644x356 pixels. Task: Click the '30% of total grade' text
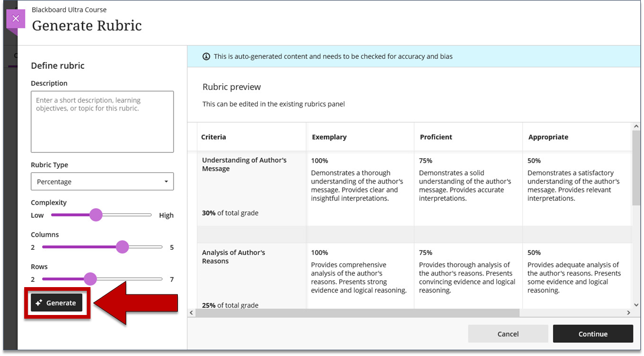coord(230,213)
